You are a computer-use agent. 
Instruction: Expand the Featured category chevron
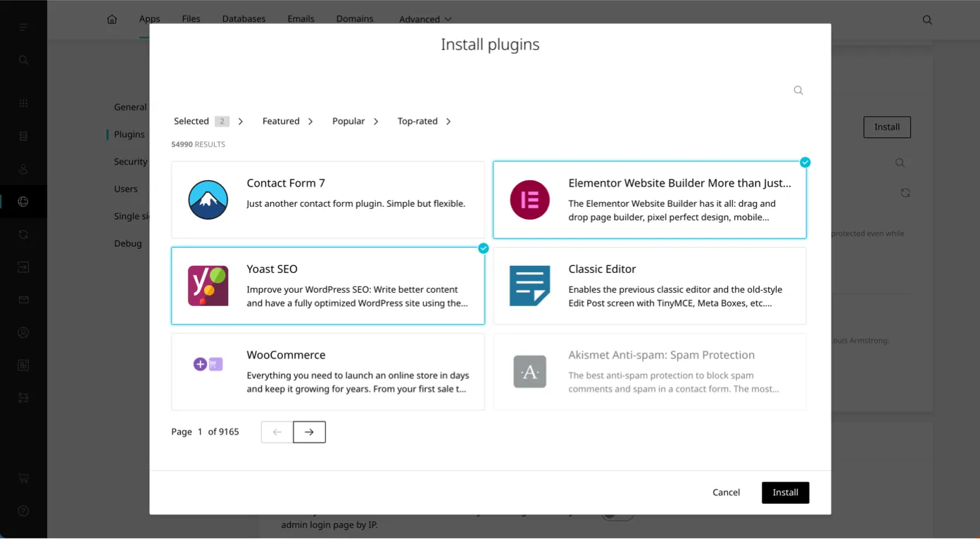click(310, 122)
